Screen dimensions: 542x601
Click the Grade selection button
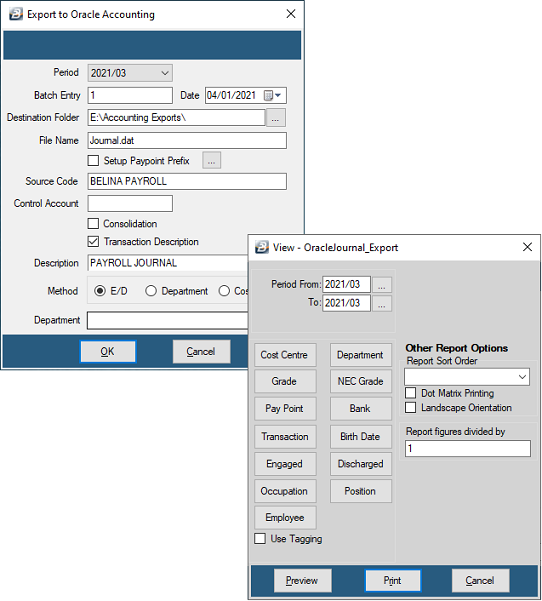285,381
